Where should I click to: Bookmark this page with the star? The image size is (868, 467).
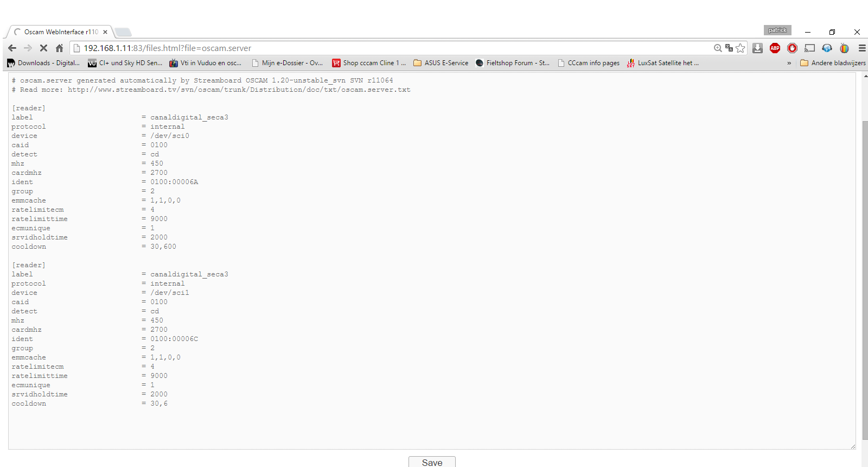741,48
